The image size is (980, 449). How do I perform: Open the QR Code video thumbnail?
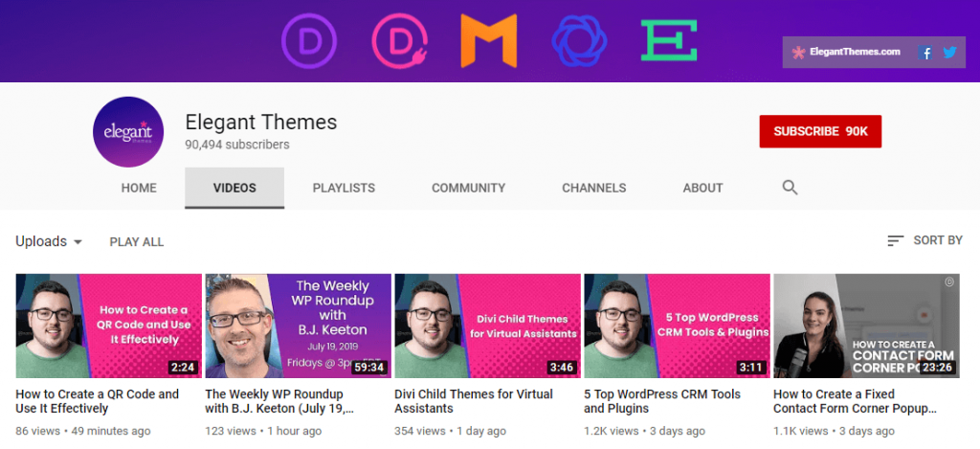(109, 326)
